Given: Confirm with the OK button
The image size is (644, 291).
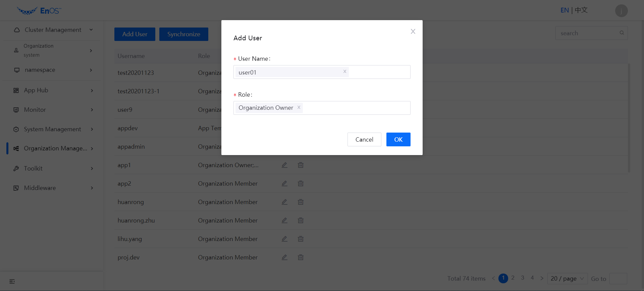Looking at the screenshot, I should point(398,140).
